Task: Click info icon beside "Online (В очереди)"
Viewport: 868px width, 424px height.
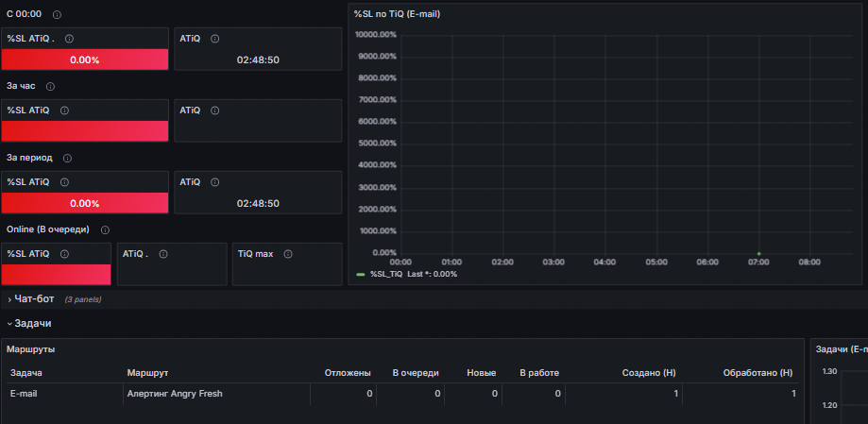Action: click(x=105, y=229)
